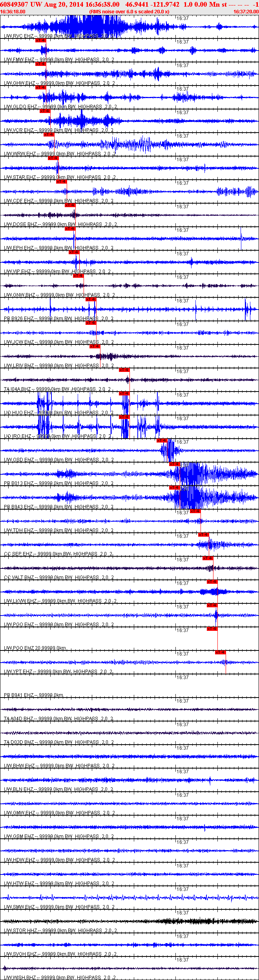Click the UW VCR EHZ station label
Screen dimensions: 259x980
59,130
